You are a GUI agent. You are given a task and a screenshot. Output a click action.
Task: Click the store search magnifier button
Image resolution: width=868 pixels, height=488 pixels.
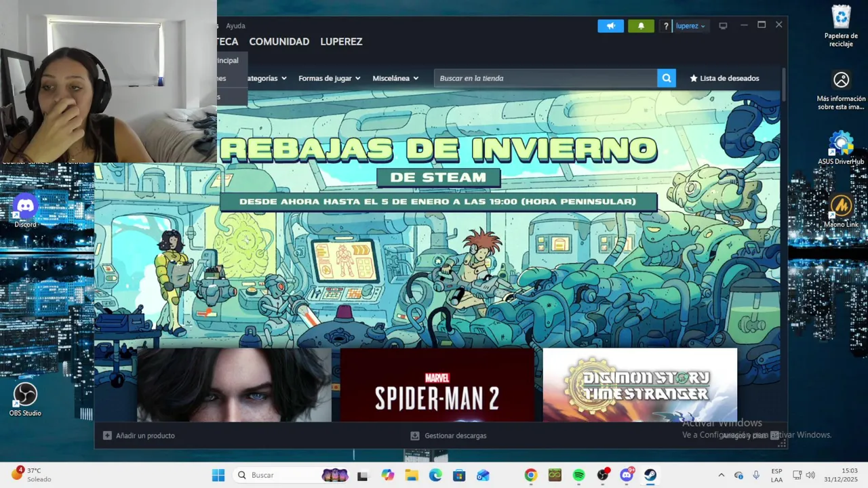coord(667,78)
